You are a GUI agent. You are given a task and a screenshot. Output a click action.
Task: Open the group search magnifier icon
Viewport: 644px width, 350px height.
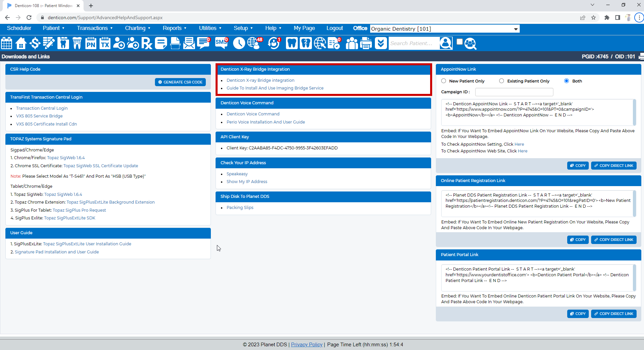(x=470, y=43)
